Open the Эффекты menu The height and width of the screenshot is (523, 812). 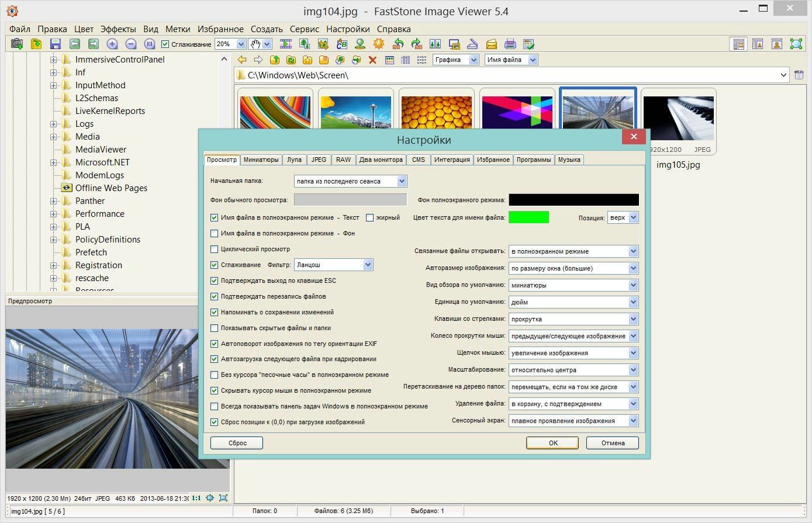pyautogui.click(x=118, y=29)
